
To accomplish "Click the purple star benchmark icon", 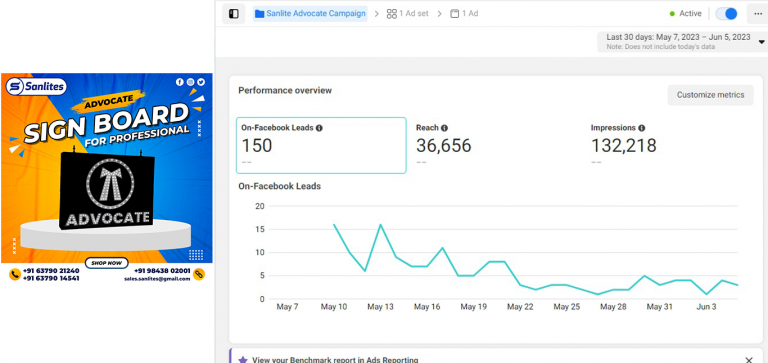I will point(242,360).
